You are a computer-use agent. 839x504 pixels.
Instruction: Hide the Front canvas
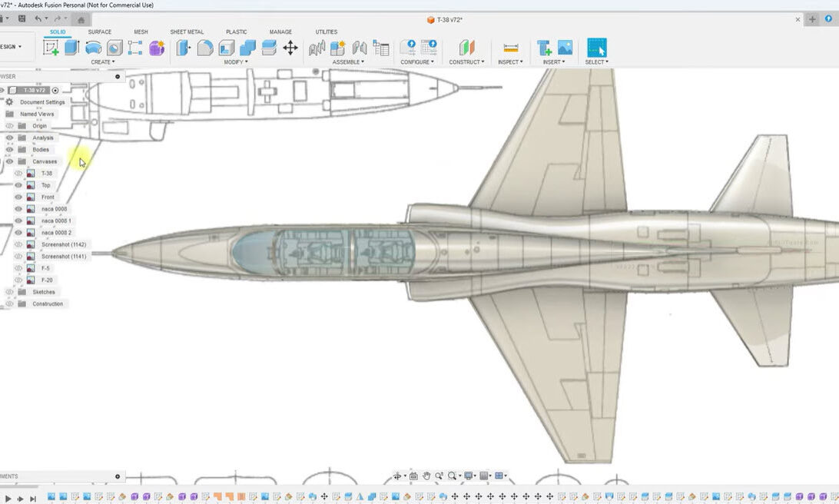coord(18,197)
